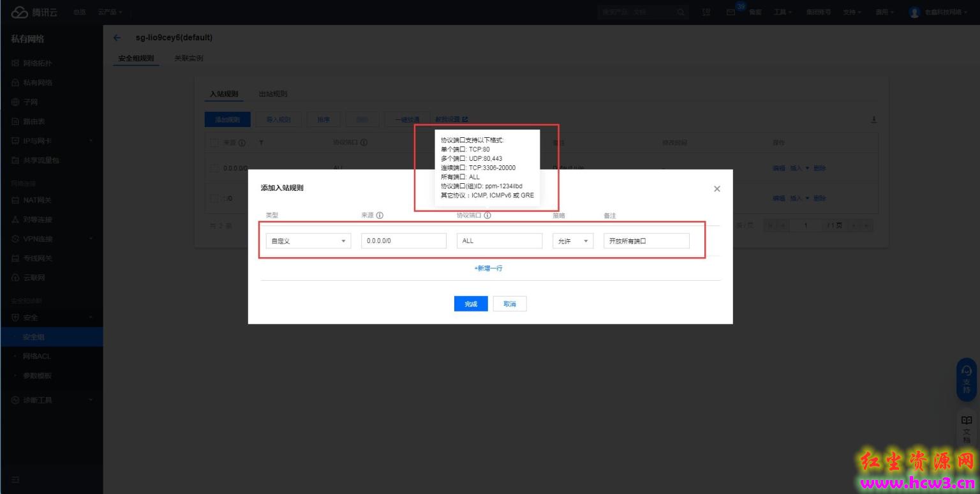The width and height of the screenshot is (980, 494).
Task: Open the 策略 允许 dropdown
Action: (573, 241)
